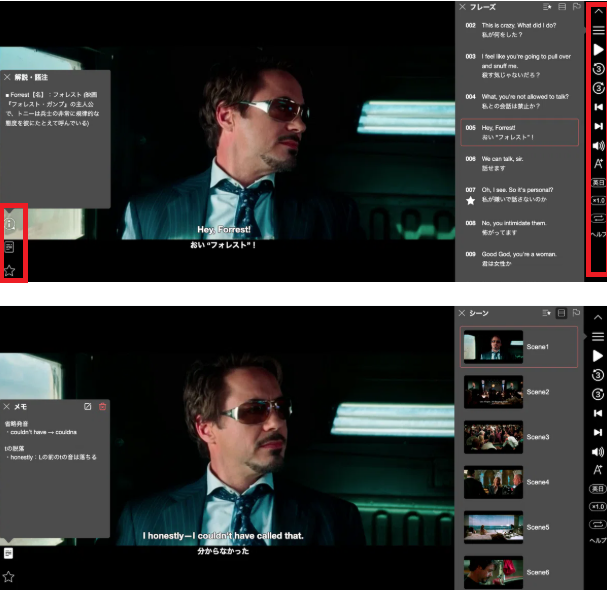Select phrase 008 'No, you intimidate them.'
Viewport: 607px width, 590px height.
[x=519, y=228]
